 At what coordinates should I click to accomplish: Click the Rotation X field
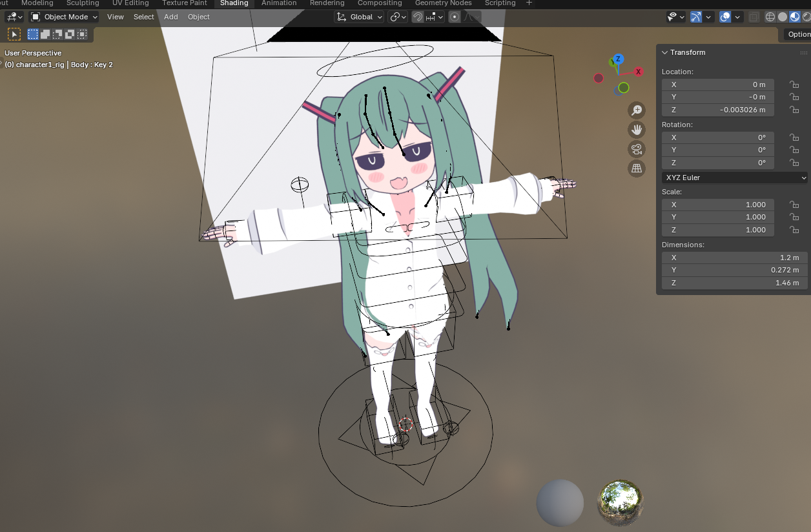(717, 138)
